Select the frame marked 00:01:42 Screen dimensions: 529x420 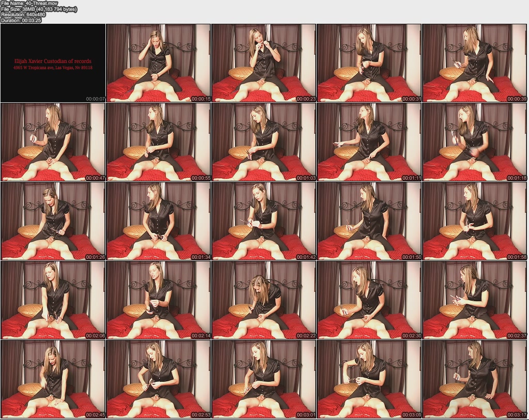(263, 221)
